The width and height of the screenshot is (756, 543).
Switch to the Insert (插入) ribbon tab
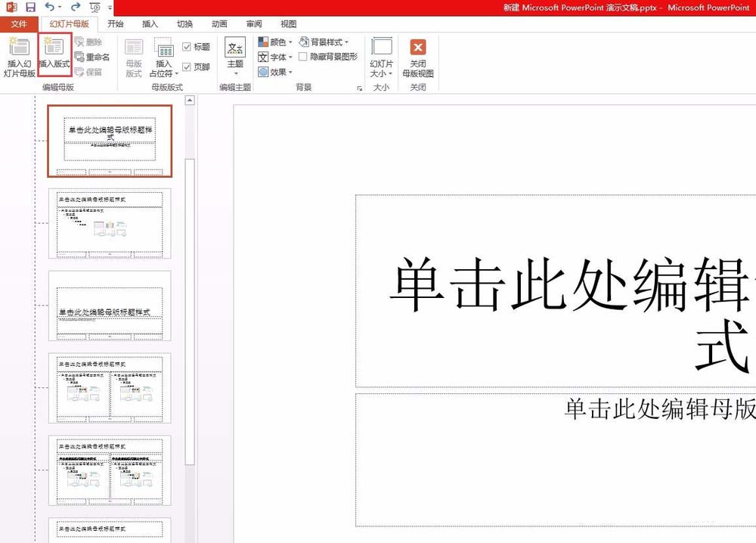[150, 24]
